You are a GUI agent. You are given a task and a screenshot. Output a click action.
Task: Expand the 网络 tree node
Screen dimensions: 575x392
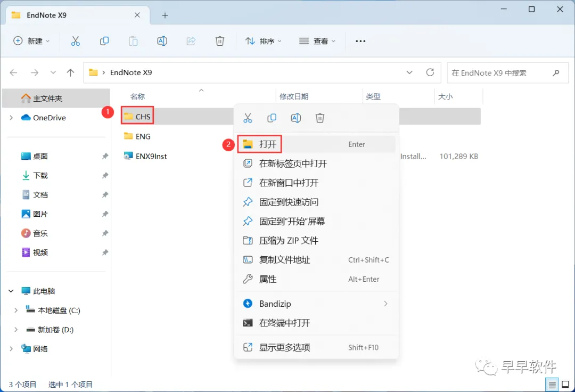pyautogui.click(x=11, y=349)
